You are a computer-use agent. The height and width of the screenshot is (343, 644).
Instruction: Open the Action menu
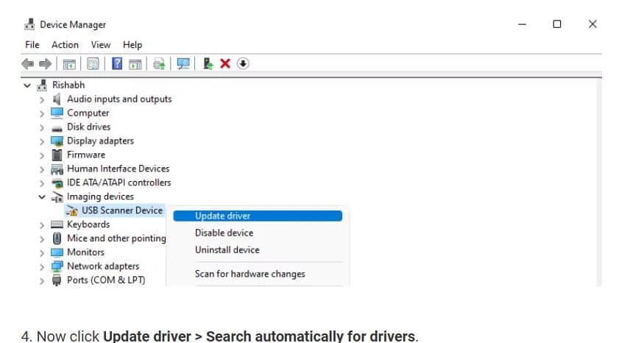tap(65, 45)
